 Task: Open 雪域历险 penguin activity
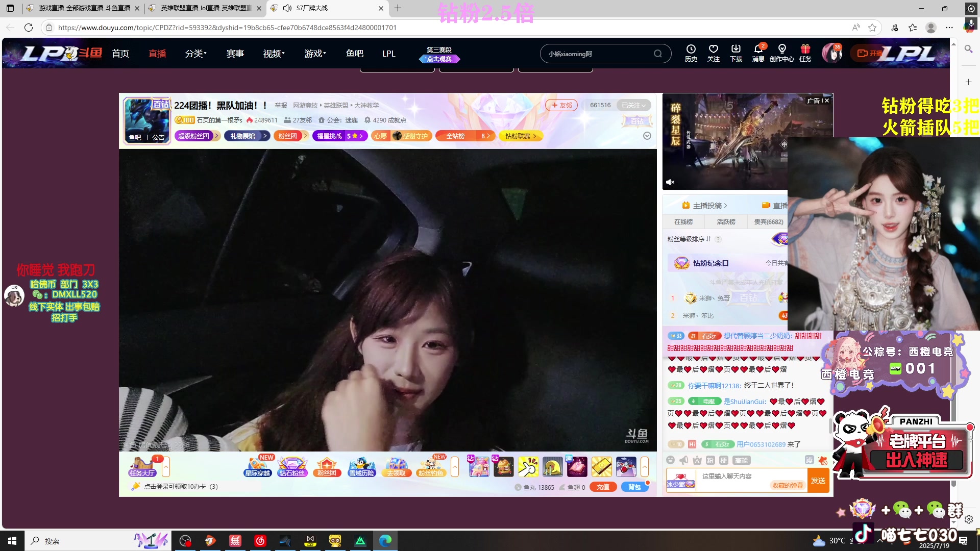point(361,466)
